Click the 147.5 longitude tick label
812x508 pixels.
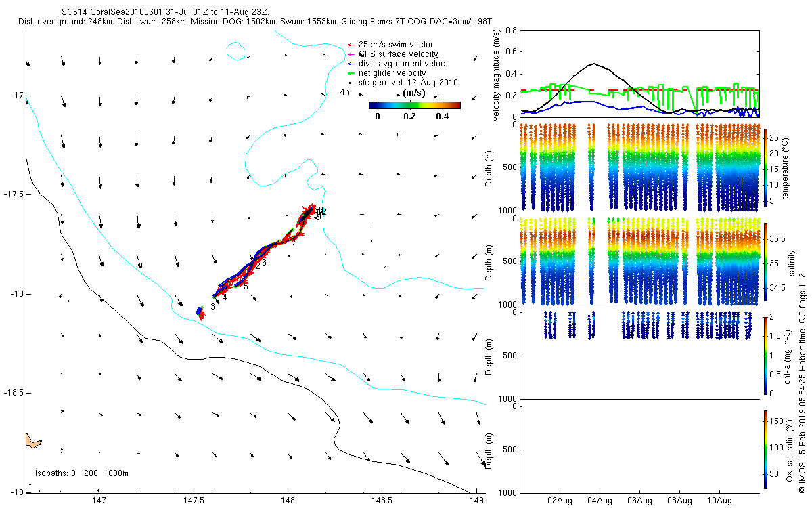point(194,501)
